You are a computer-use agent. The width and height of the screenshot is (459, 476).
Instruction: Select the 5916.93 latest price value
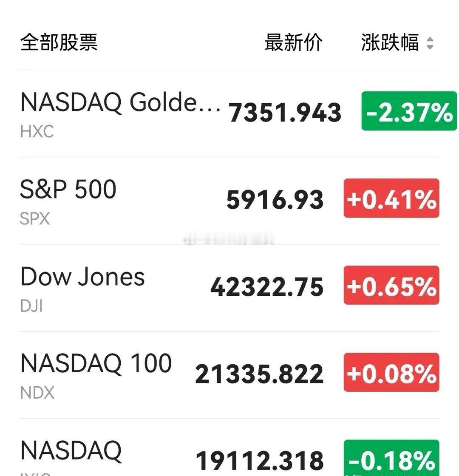pos(275,200)
